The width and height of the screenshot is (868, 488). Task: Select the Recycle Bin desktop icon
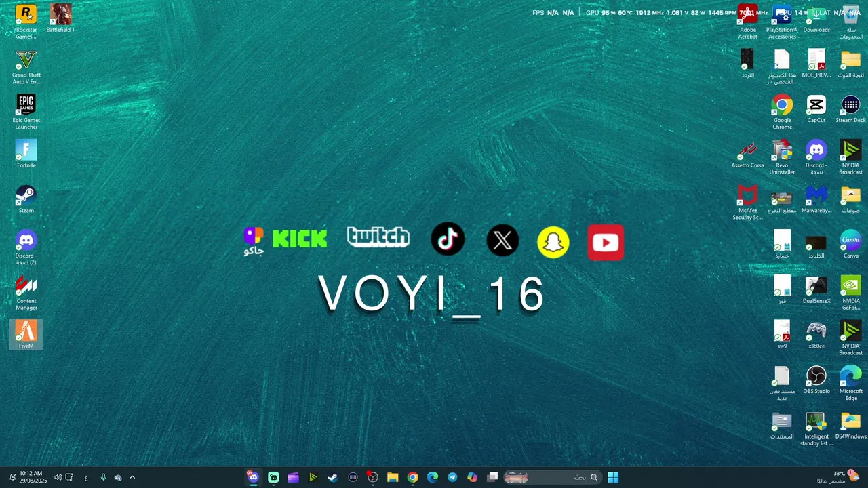[850, 22]
